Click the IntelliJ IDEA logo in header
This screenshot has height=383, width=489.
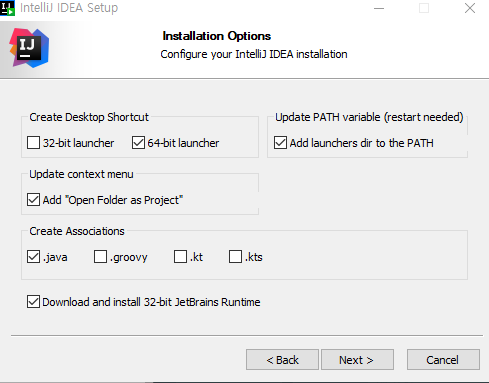tap(29, 48)
